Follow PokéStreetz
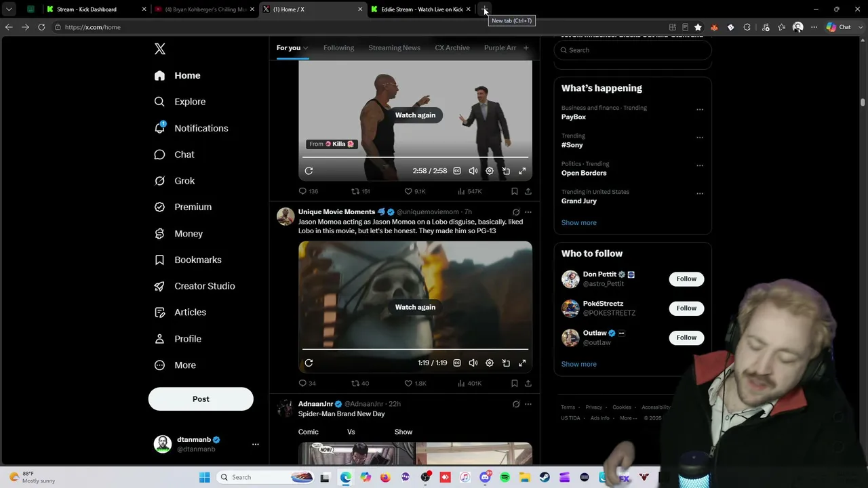Screen dimensions: 868x488 pos(686,308)
